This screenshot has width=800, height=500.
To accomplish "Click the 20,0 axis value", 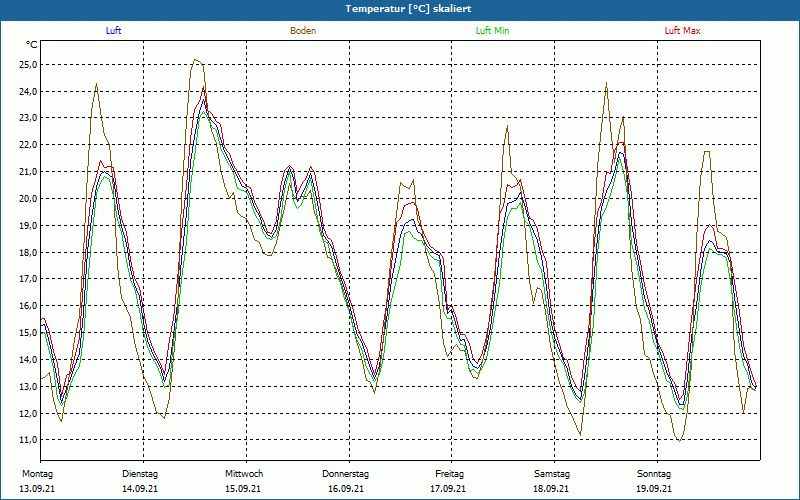I will coord(28,198).
